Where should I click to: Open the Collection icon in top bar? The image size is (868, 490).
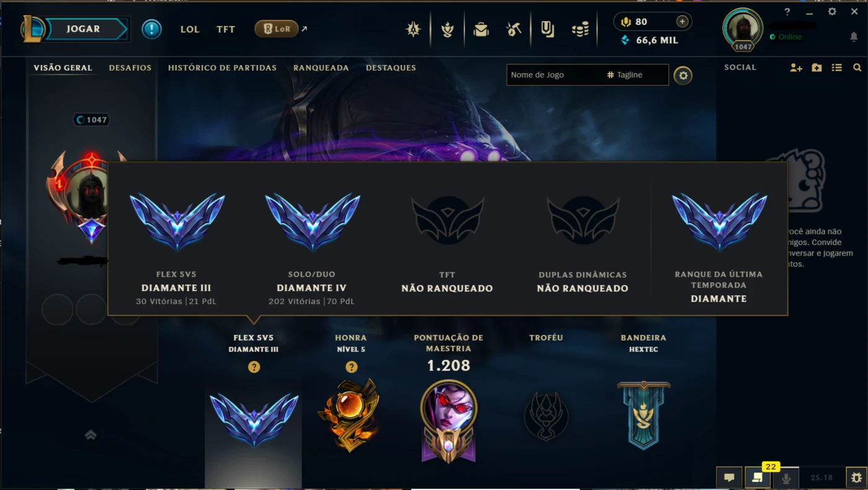[480, 29]
